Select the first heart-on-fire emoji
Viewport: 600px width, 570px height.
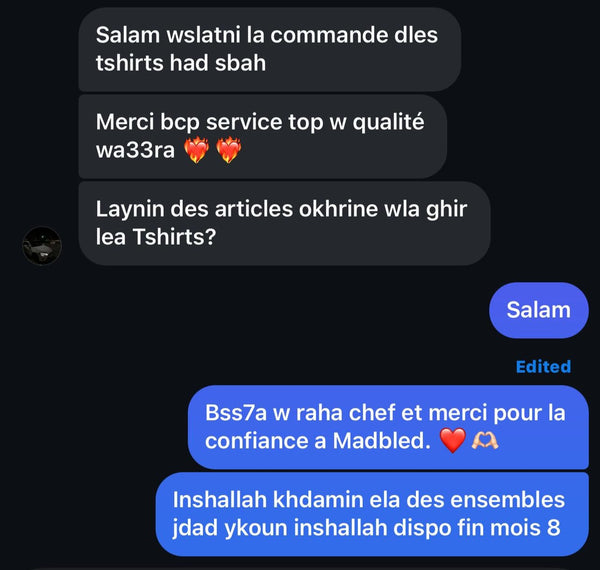click(x=196, y=150)
